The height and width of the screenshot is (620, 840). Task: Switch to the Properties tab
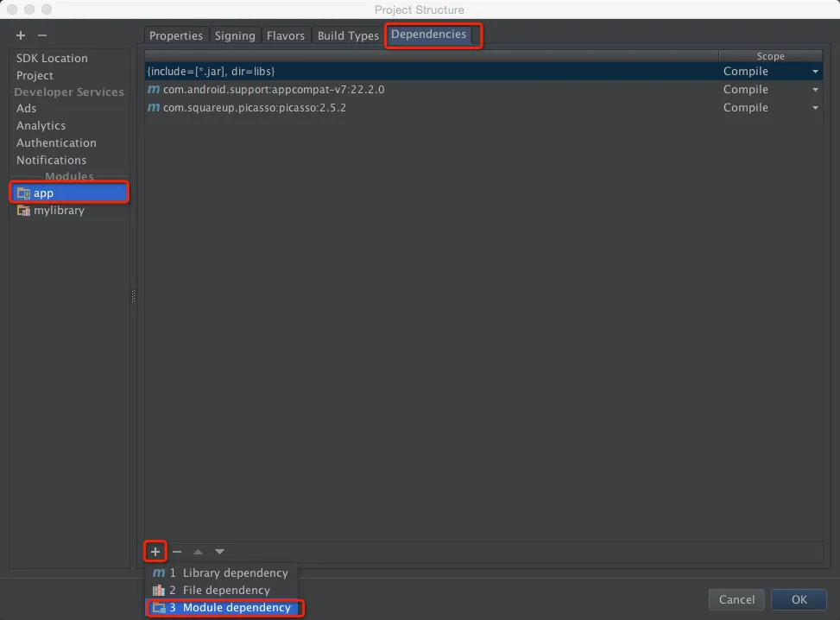tap(176, 35)
